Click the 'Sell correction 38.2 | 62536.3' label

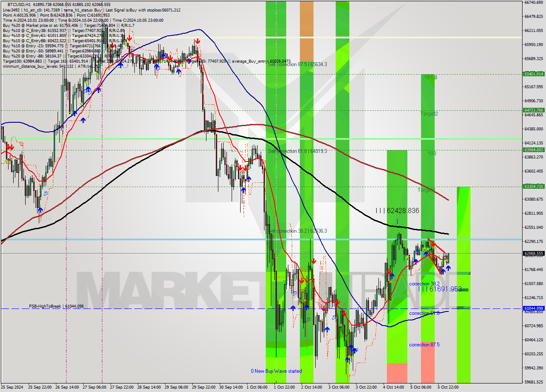(x=297, y=231)
